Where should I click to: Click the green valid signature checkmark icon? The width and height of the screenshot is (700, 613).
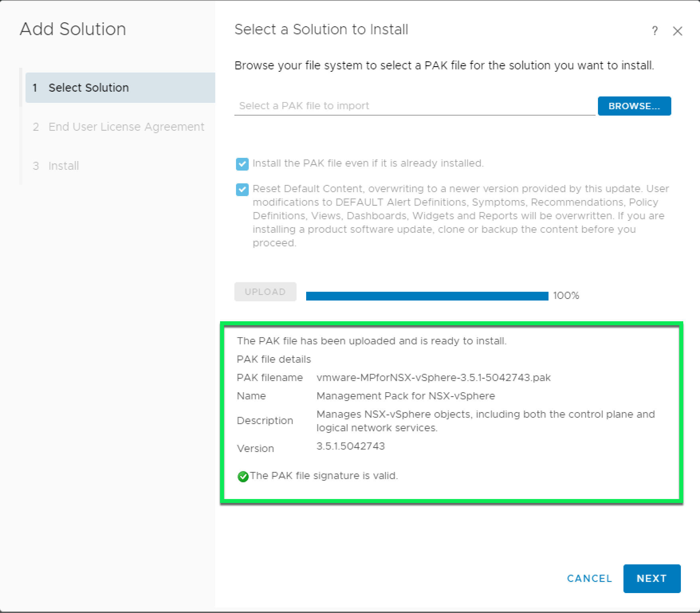[x=243, y=476]
